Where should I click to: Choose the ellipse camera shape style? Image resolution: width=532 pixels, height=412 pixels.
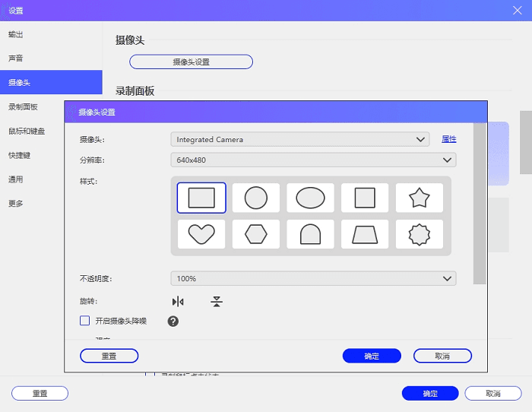click(310, 198)
